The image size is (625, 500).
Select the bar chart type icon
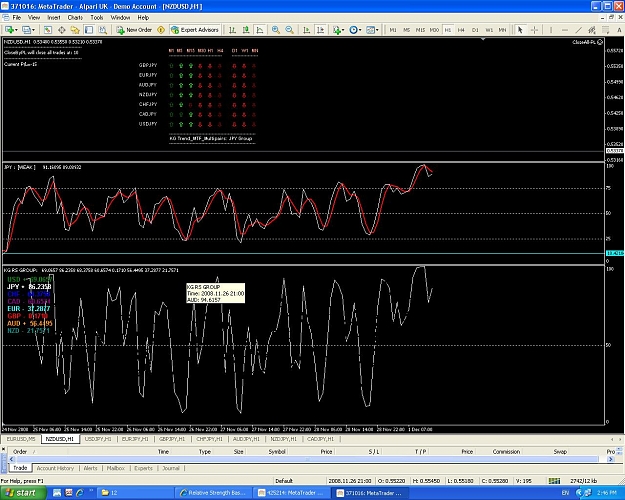pyautogui.click(x=232, y=30)
